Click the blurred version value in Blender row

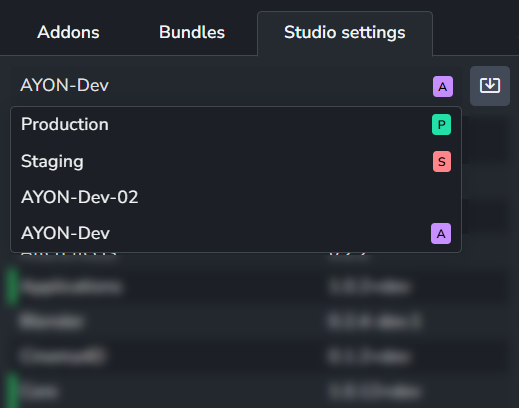[x=374, y=322]
